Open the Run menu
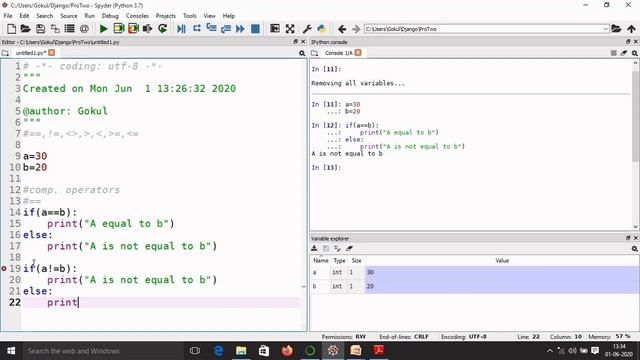640x360 pixels. click(x=89, y=16)
